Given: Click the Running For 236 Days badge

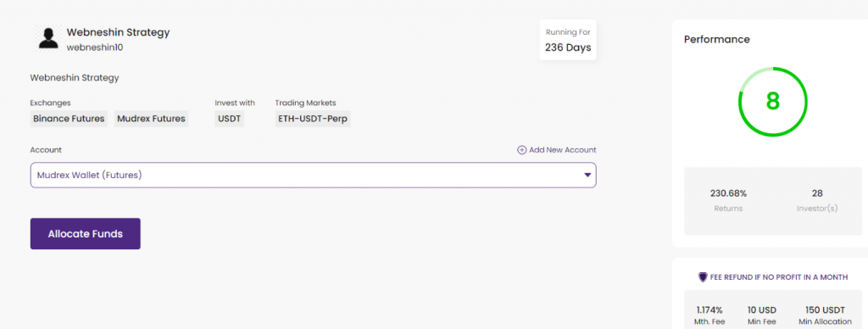Looking at the screenshot, I should [x=568, y=40].
